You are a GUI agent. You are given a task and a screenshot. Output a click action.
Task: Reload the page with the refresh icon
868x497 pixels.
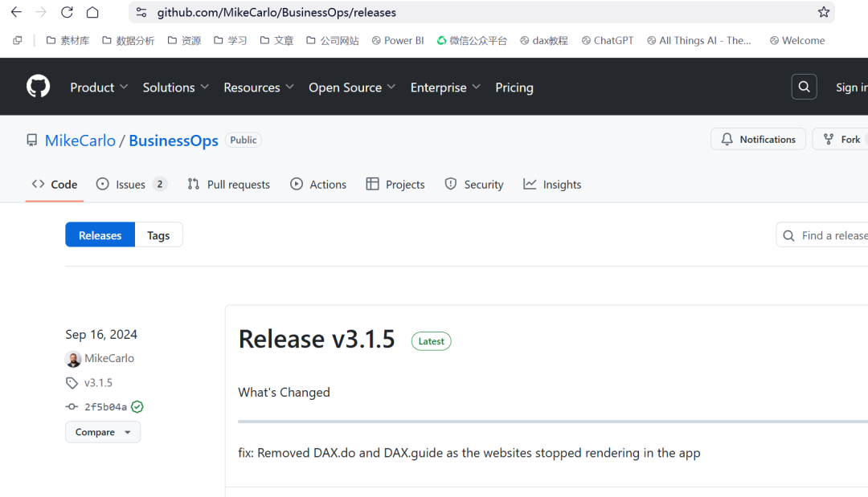tap(67, 12)
